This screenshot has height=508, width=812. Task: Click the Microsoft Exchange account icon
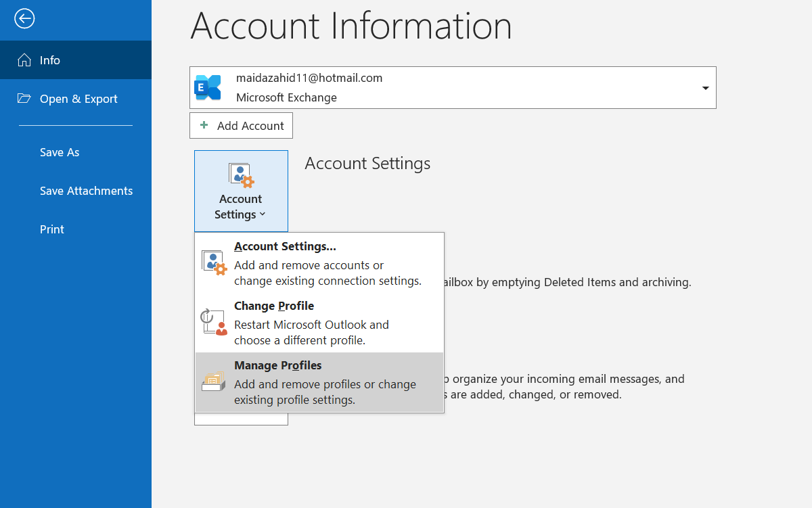208,88
